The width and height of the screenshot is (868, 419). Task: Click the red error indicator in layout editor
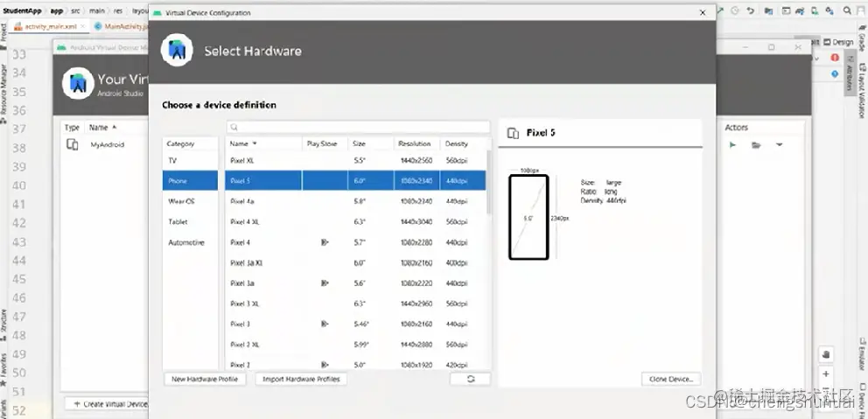pyautogui.click(x=835, y=58)
